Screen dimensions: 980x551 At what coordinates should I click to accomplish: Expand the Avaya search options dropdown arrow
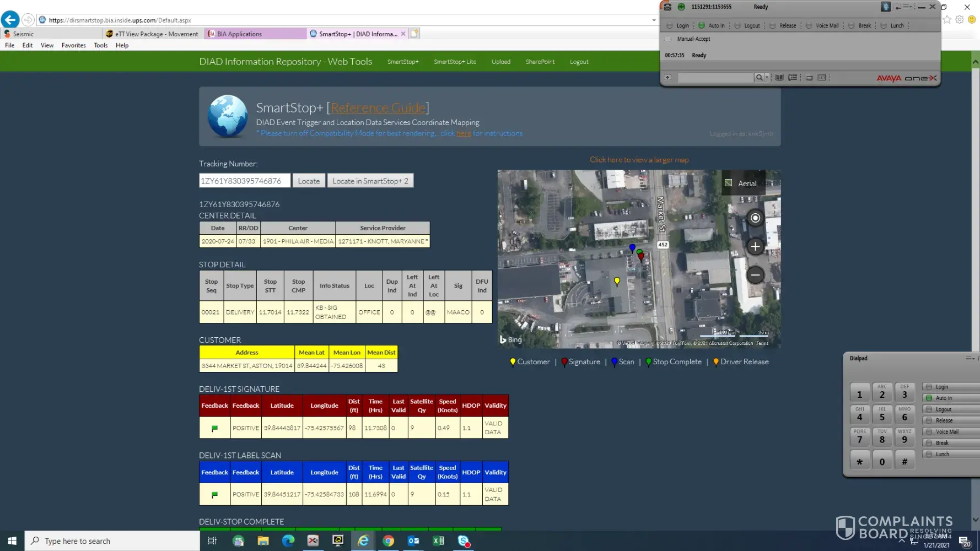[x=767, y=78]
